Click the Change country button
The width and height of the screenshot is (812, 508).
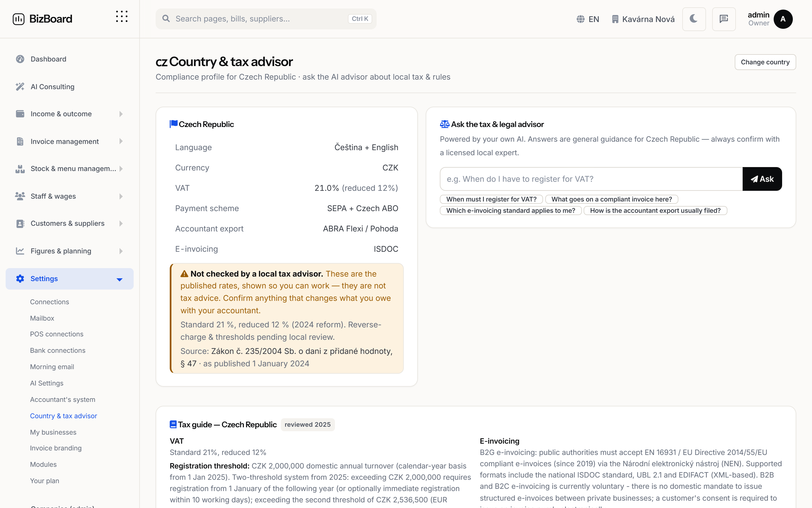click(765, 62)
